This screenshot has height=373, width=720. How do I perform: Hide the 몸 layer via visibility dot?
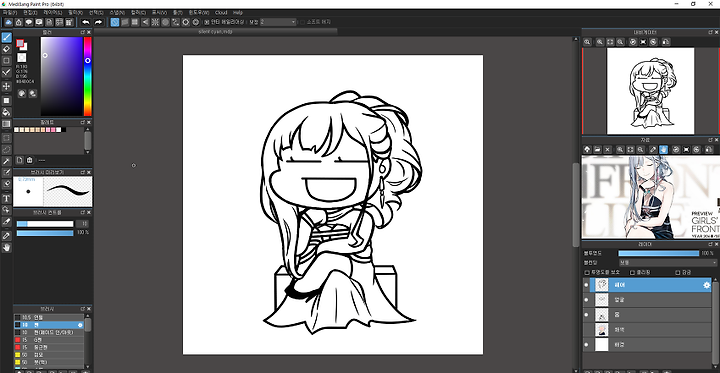586,315
